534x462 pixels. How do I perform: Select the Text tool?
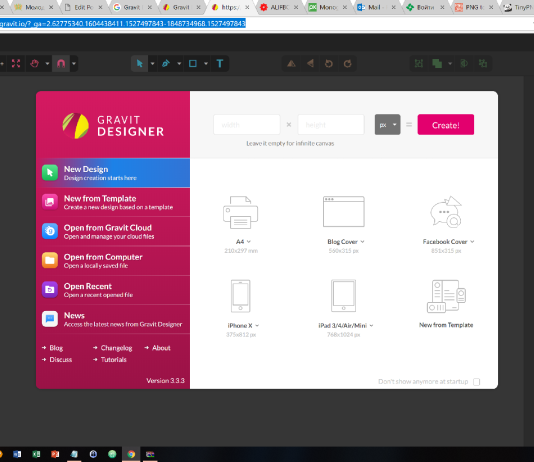[220, 64]
